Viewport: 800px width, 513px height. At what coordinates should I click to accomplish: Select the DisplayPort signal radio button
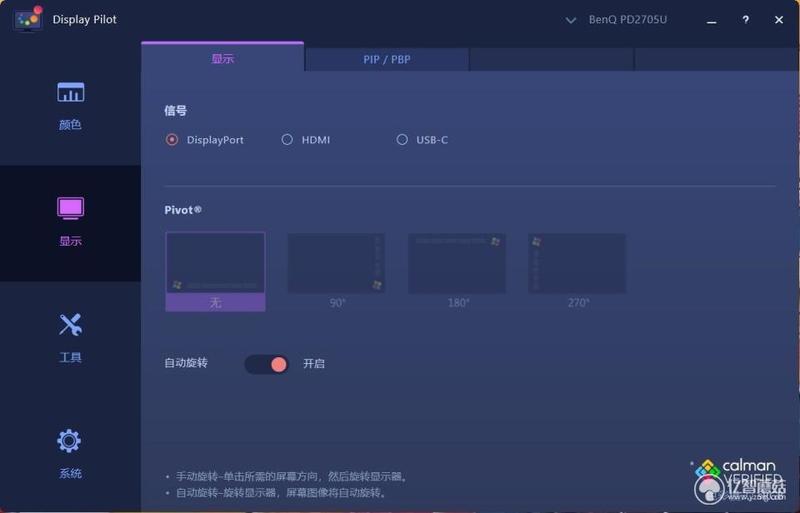click(172, 139)
